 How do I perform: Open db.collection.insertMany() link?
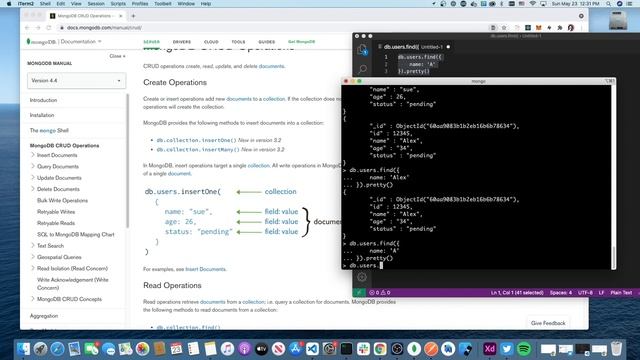click(198, 149)
